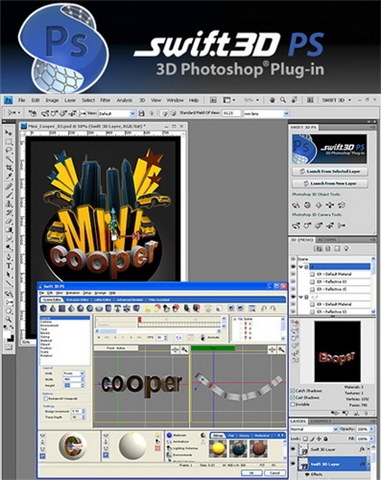Click the text T object icon in Swift 3D toolbar
The image size is (381, 480).
tap(117, 308)
